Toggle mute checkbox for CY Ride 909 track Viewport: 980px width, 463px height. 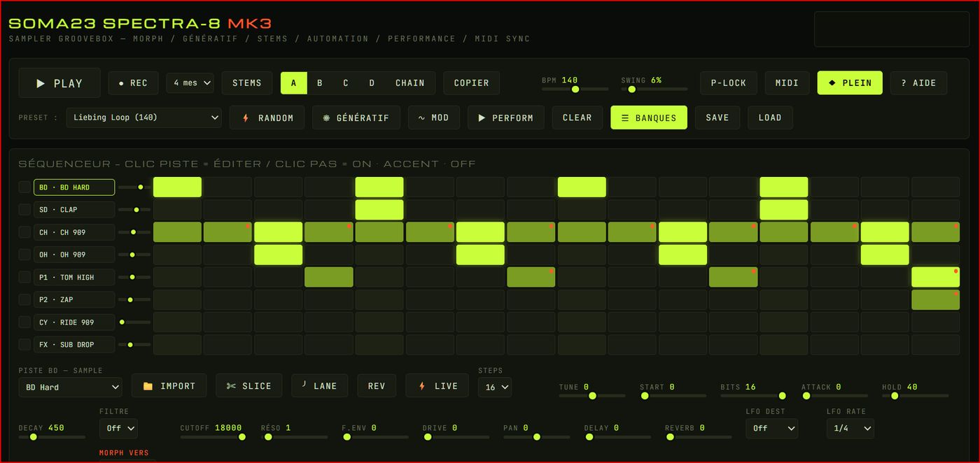point(24,322)
